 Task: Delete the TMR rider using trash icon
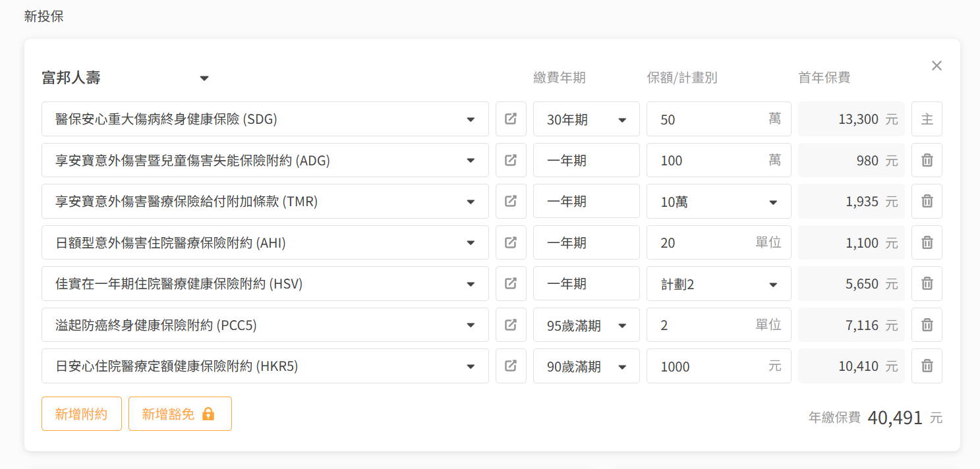[x=927, y=202]
